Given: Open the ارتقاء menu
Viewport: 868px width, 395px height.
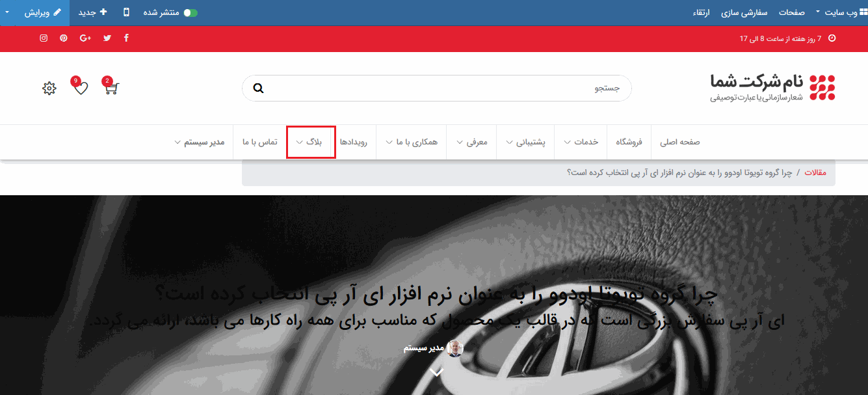Looking at the screenshot, I should [701, 12].
